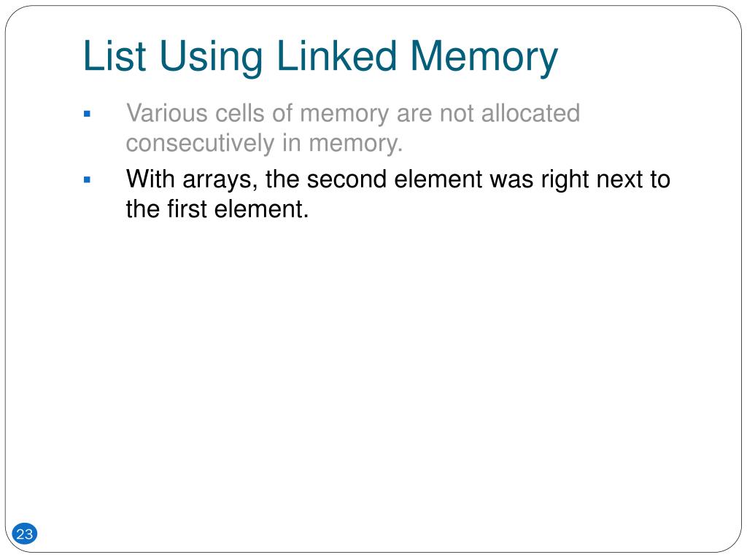Click the word allocated in gray bullet
The width and height of the screenshot is (747, 560).
(x=530, y=113)
